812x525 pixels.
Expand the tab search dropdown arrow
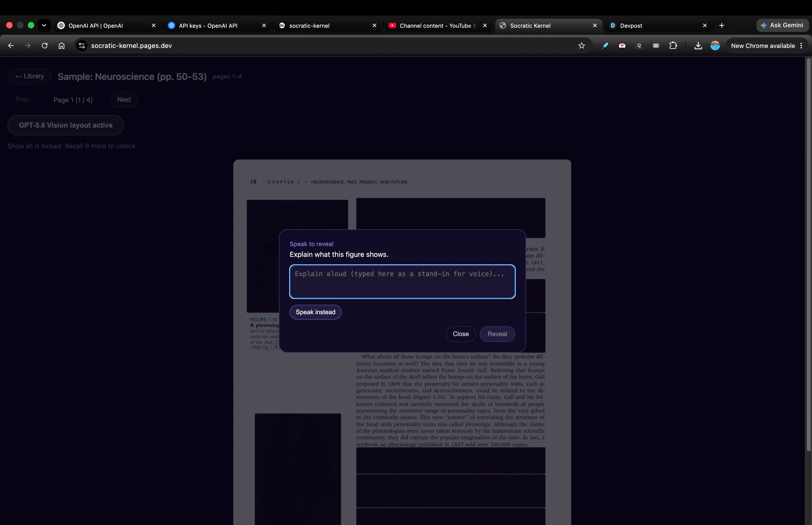click(44, 25)
